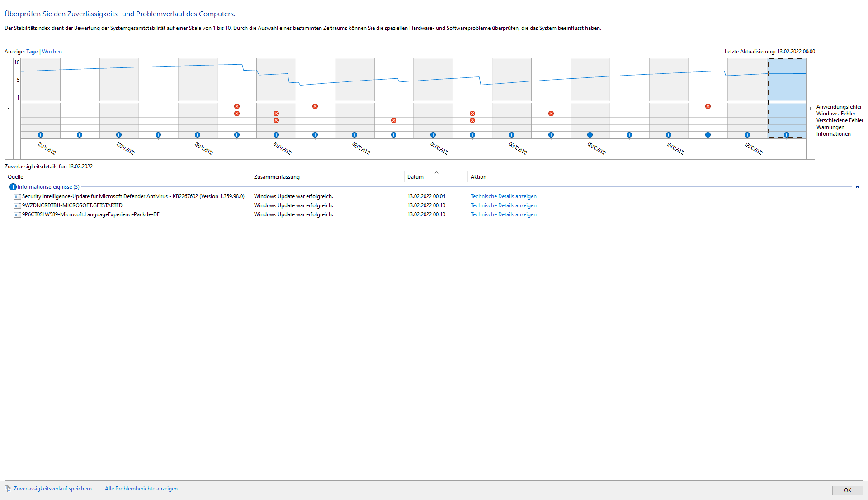
Task: Select the 9WZDNCRDTBJJ-MICROSOFT.GETSTARTED entry
Action: point(72,205)
